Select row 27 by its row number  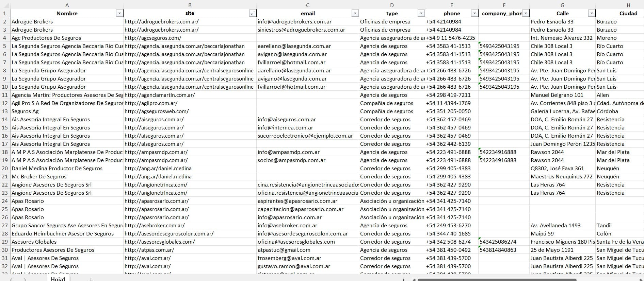click(5, 225)
